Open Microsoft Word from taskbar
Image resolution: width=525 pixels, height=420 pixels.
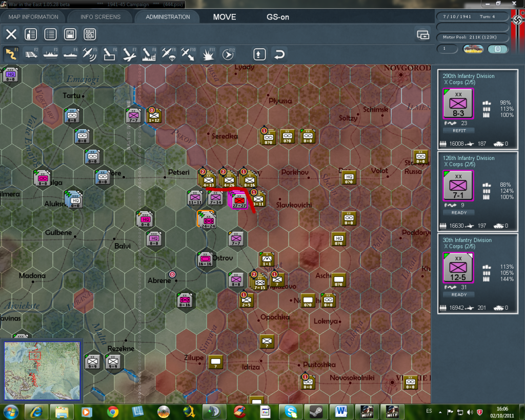coord(341,412)
